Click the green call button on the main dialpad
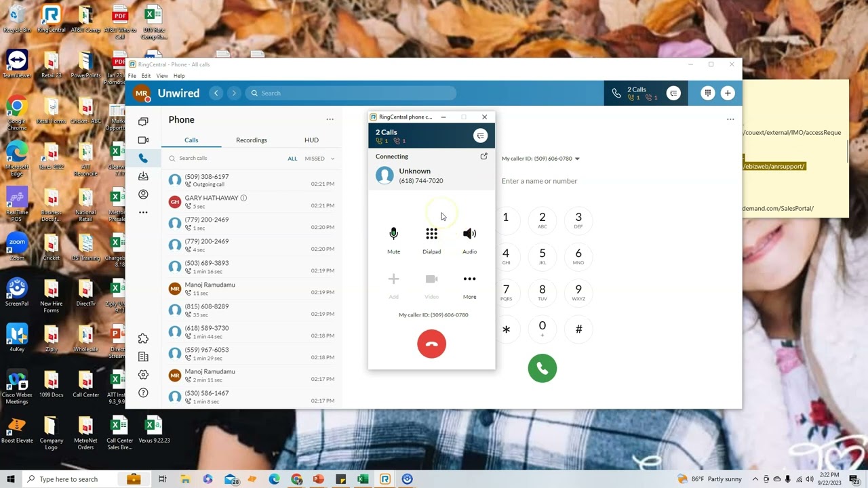Image resolution: width=868 pixels, height=488 pixels. [x=542, y=368]
